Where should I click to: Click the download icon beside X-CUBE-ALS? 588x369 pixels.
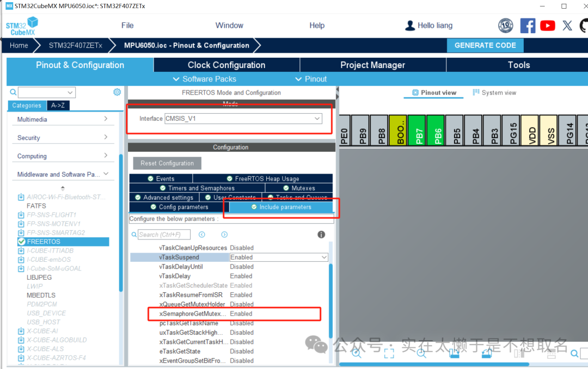coord(21,349)
